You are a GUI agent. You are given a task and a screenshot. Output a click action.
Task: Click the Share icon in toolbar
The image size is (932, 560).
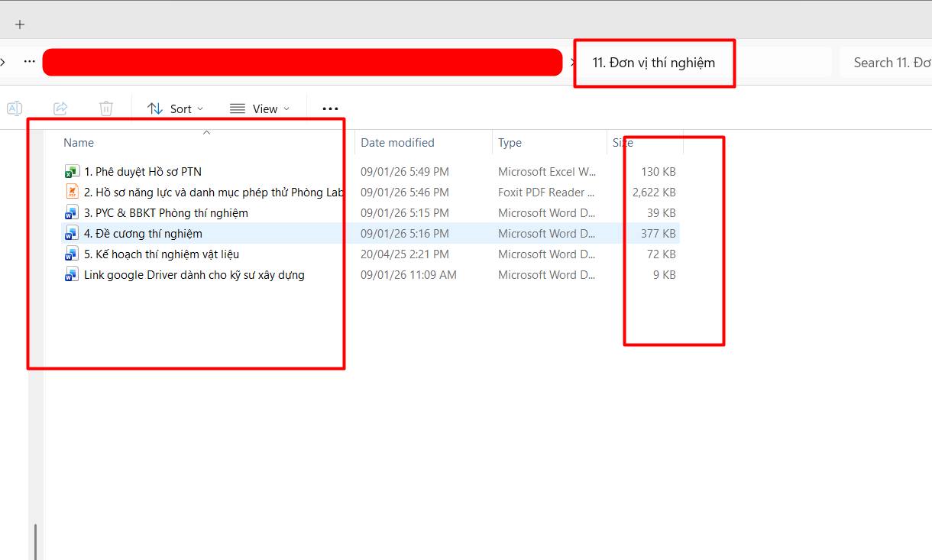[60, 108]
